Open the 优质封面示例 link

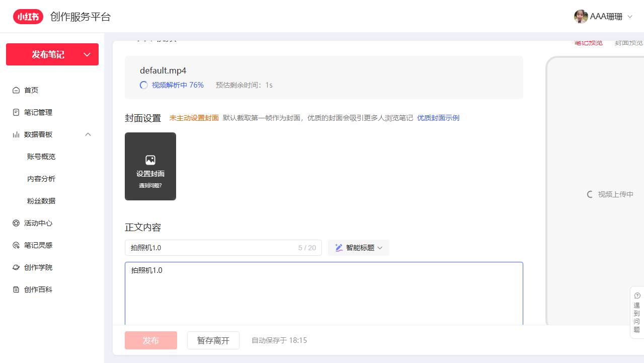tap(438, 118)
